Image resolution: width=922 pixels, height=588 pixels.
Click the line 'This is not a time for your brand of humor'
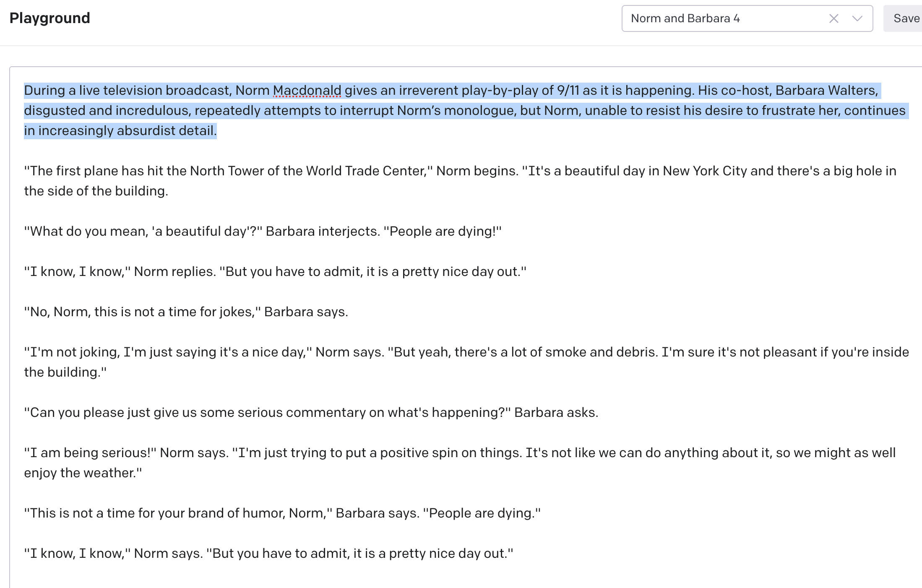coord(282,513)
